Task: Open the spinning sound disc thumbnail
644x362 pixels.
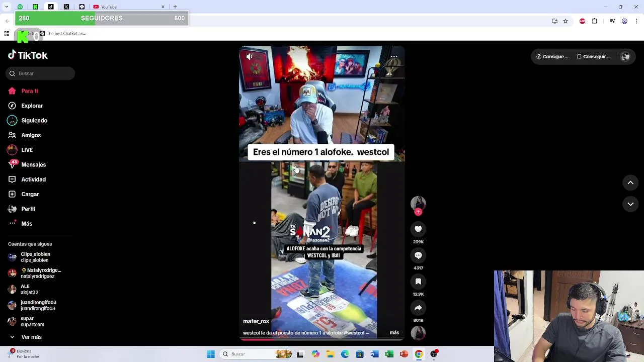Action: click(418, 333)
